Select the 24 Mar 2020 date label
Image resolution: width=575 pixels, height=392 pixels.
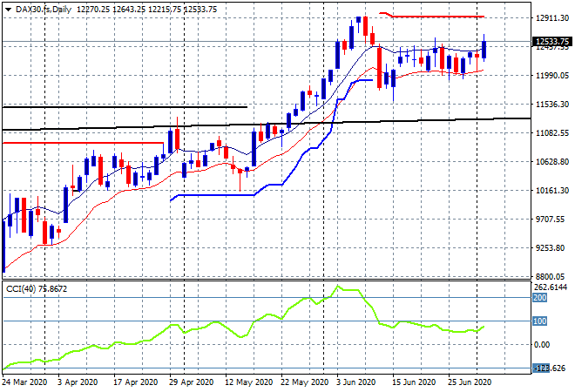pyautogui.click(x=24, y=382)
